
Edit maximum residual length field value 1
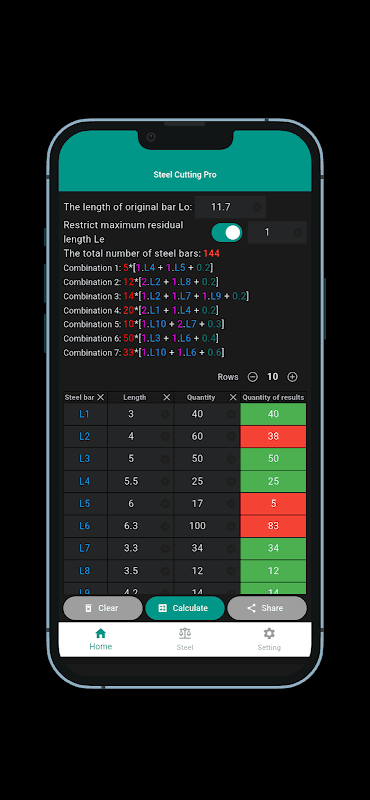point(277,233)
